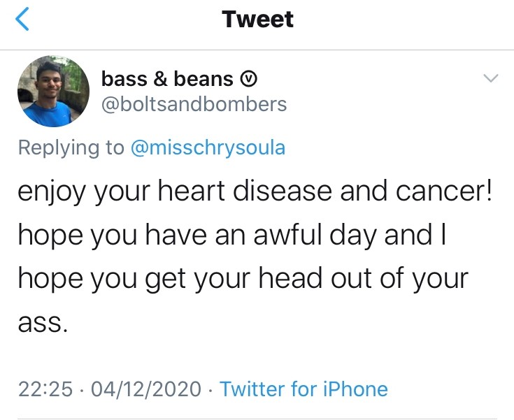
Task: Open the tweet options chevron
Action: pos(492,78)
